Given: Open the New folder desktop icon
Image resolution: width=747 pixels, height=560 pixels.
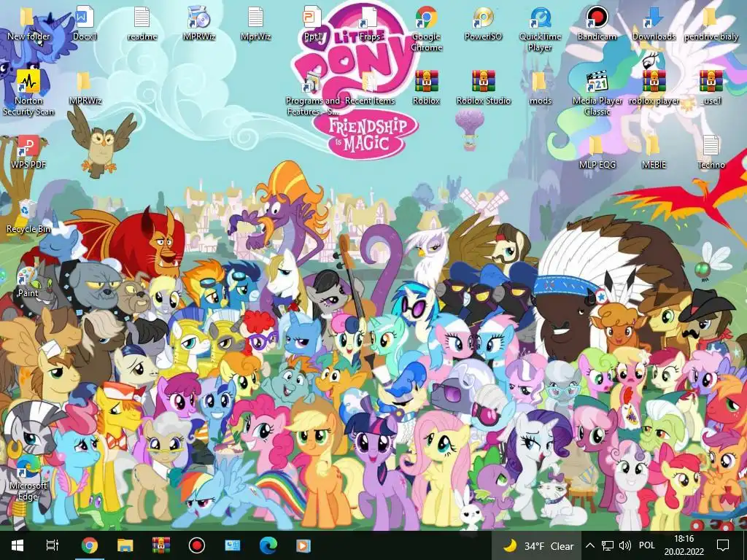Looking at the screenshot, I should (x=28, y=23).
